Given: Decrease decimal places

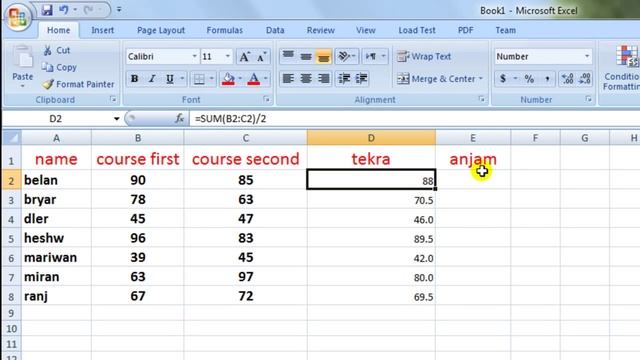Looking at the screenshot, I should (x=585, y=79).
